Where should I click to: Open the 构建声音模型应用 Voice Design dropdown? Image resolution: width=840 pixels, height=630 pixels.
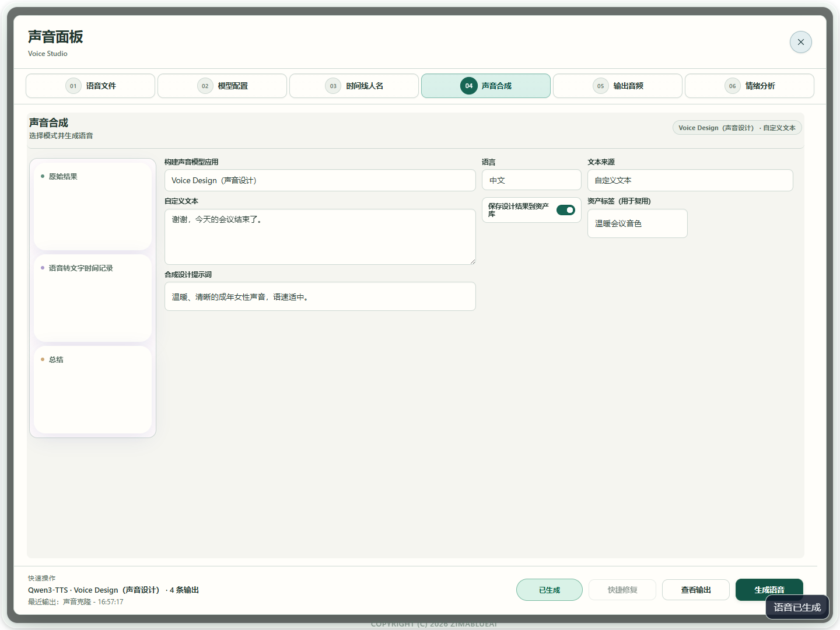click(320, 180)
